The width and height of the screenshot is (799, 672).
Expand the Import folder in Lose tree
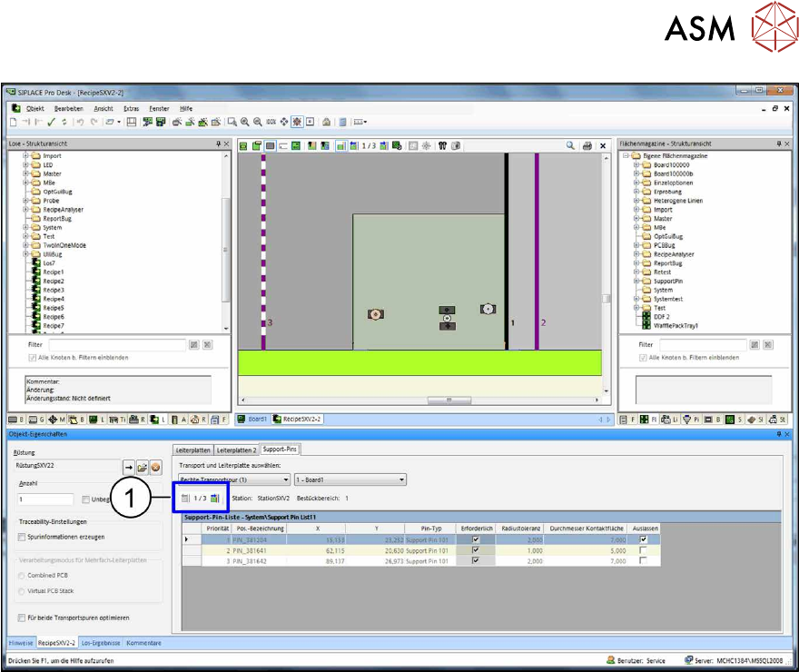pyautogui.click(x=25, y=156)
